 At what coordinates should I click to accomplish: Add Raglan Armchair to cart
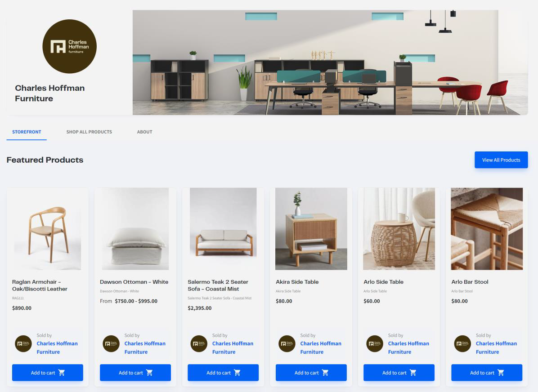coord(48,373)
